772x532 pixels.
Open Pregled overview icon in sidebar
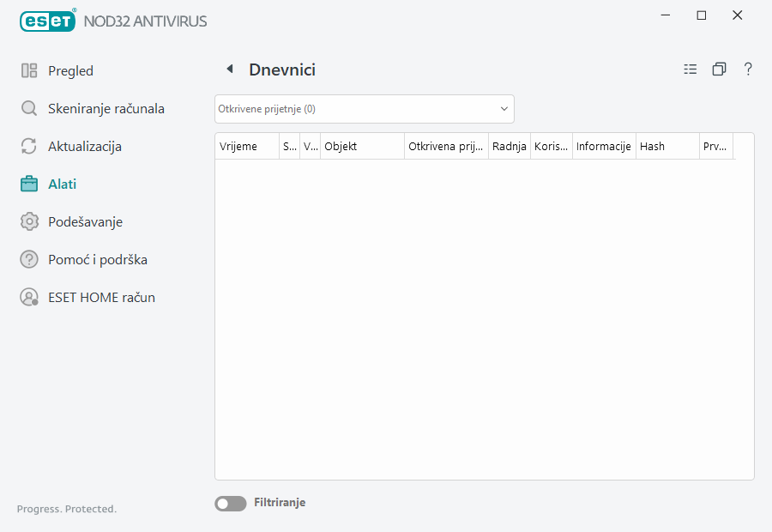[x=30, y=70]
